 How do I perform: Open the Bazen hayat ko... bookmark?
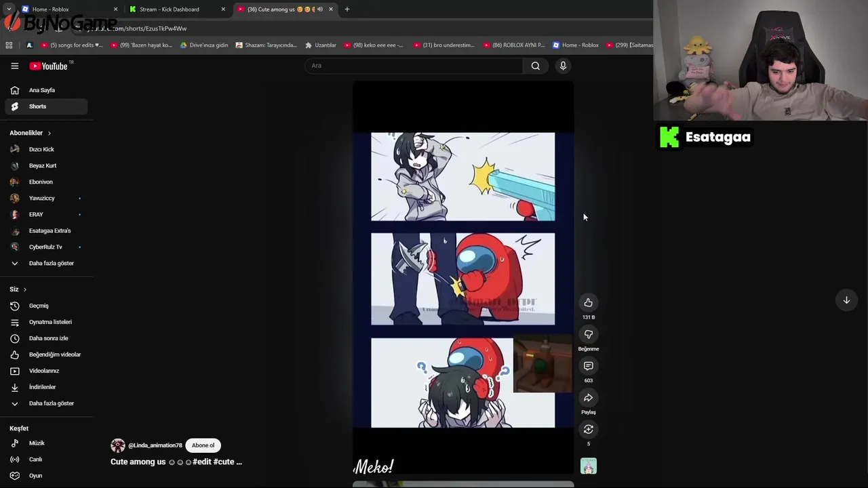click(141, 45)
